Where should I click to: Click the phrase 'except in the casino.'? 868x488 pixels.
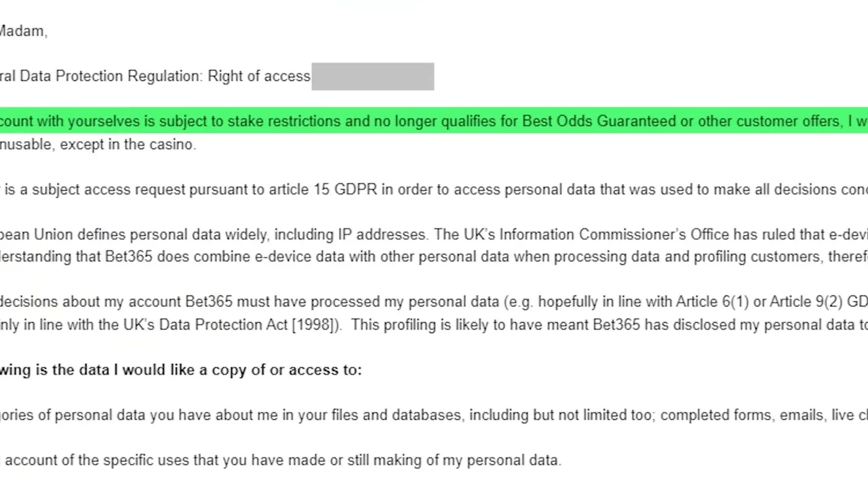point(128,144)
